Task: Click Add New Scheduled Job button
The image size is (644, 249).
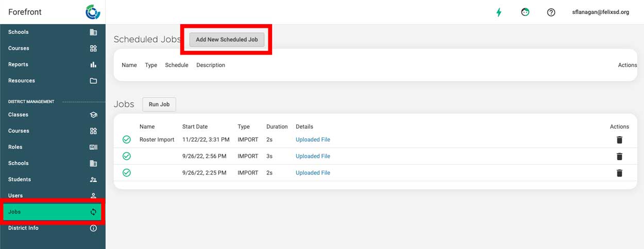Action: click(x=227, y=40)
